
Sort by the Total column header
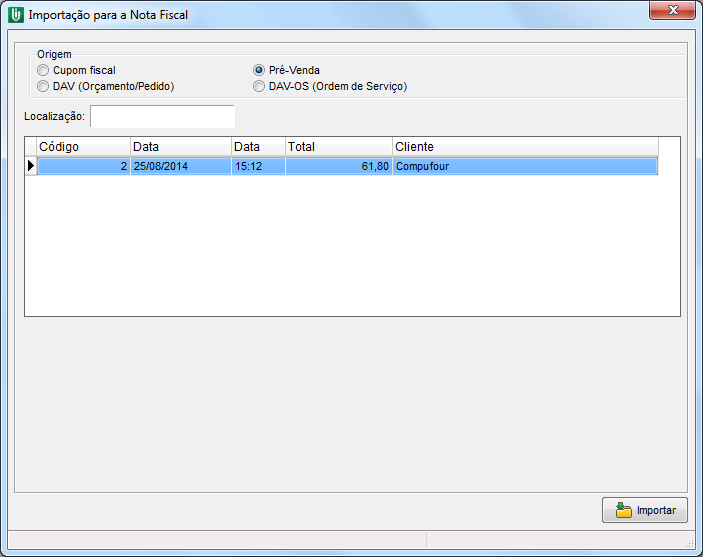[x=338, y=147]
